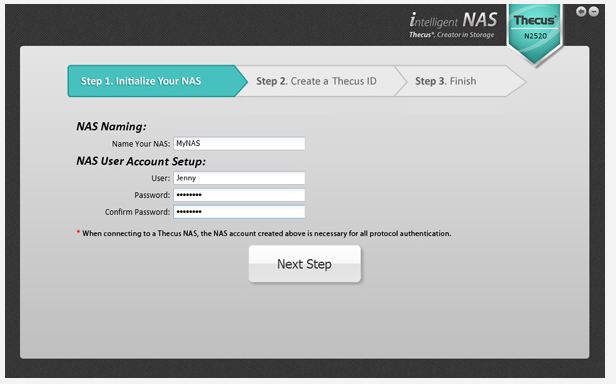
Task: Click the 'NAS Naming:' heading
Action: point(111,127)
